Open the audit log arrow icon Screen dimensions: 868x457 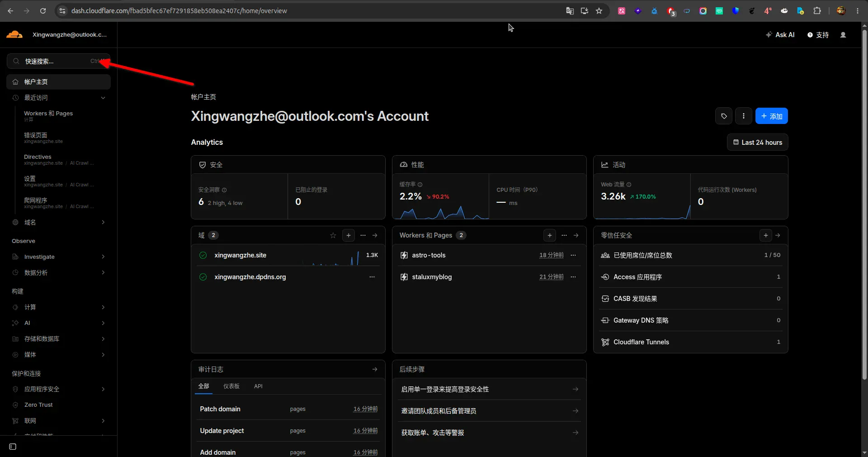pyautogui.click(x=375, y=369)
